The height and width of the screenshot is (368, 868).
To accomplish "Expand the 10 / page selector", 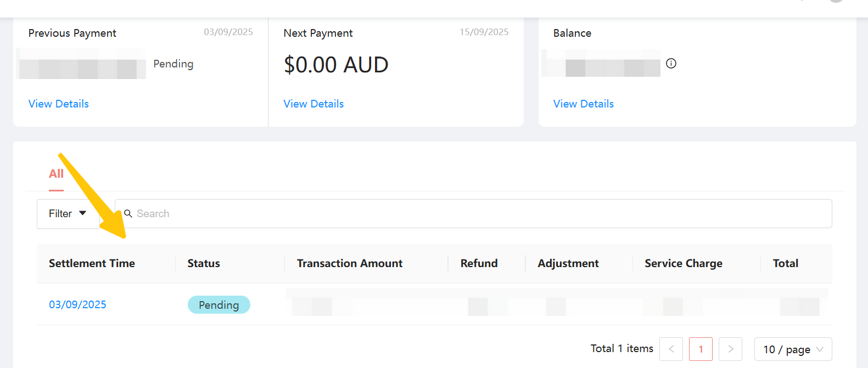I will (x=793, y=349).
